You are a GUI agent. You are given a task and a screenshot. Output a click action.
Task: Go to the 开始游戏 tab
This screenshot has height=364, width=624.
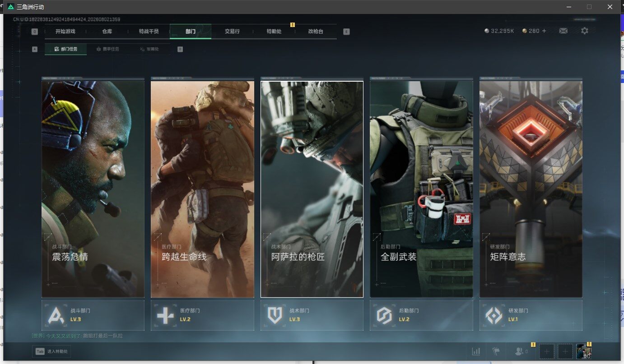click(x=65, y=32)
